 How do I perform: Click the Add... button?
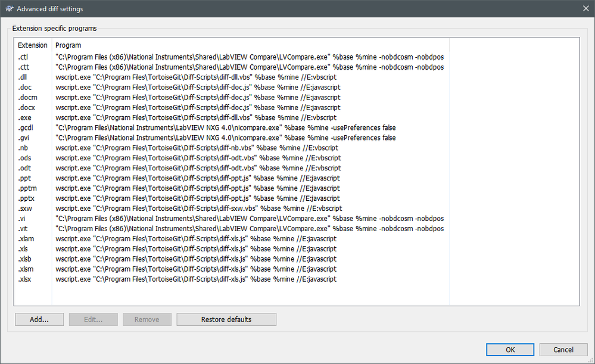click(39, 319)
